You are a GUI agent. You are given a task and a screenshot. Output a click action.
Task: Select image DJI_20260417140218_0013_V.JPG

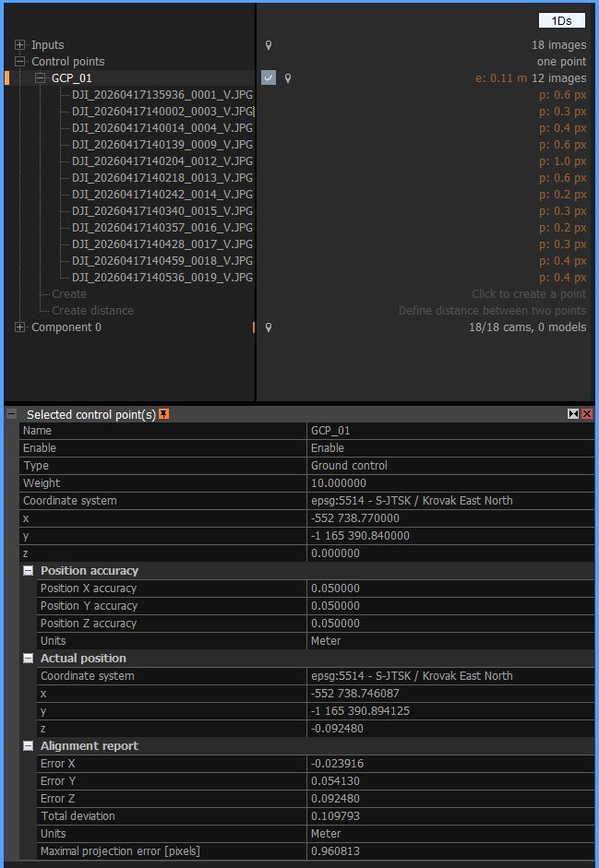(x=162, y=178)
